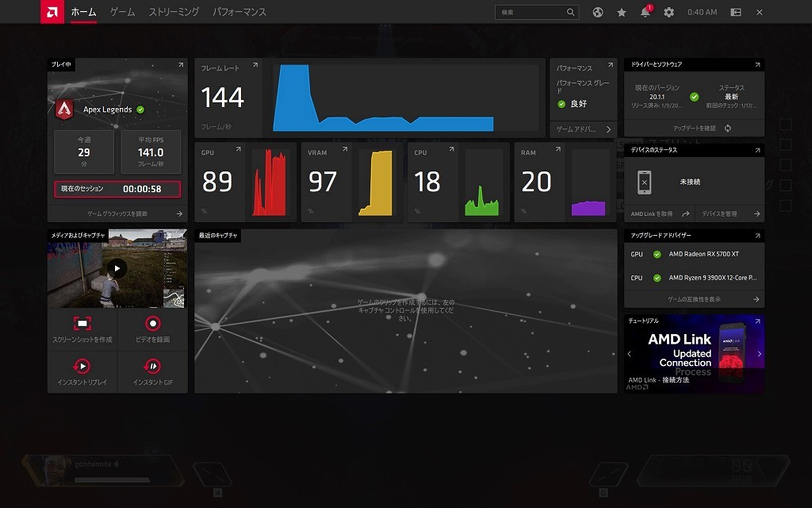Click the AMD logo home icon
Screen dimensions: 812x508
pyautogui.click(x=52, y=12)
